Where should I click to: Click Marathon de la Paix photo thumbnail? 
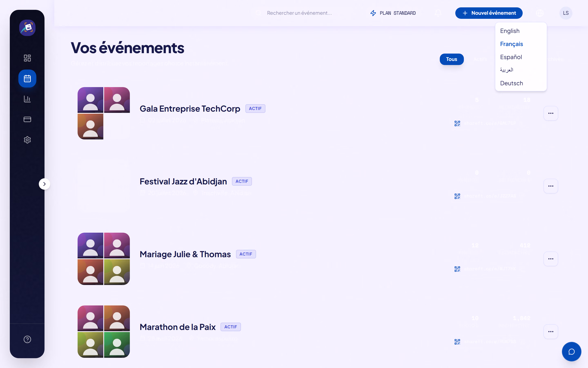click(104, 331)
